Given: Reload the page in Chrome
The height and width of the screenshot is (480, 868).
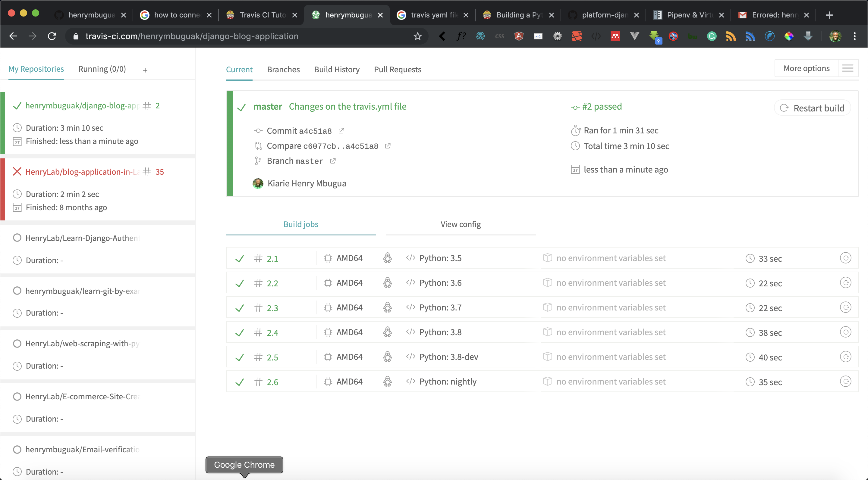Looking at the screenshot, I should point(52,36).
